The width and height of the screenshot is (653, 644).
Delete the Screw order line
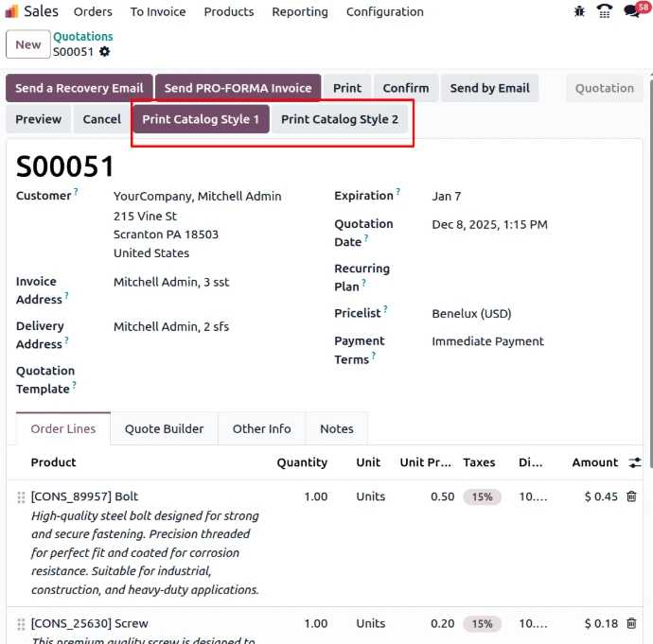[631, 624]
